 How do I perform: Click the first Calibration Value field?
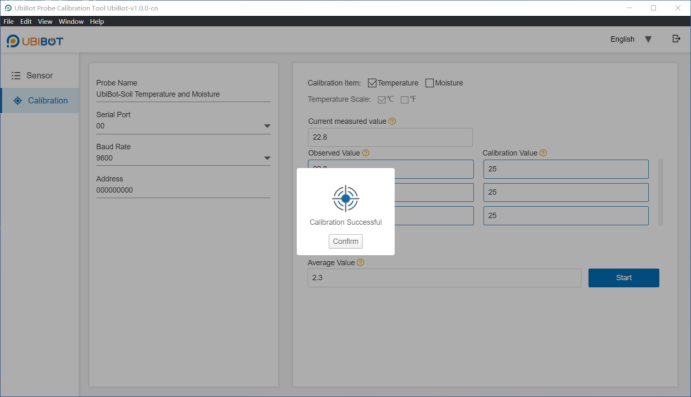click(566, 169)
